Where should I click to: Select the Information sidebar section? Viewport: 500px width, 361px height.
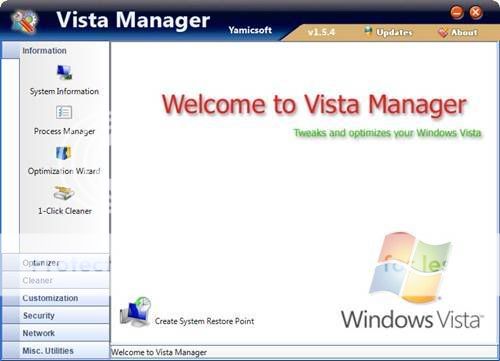56,50
